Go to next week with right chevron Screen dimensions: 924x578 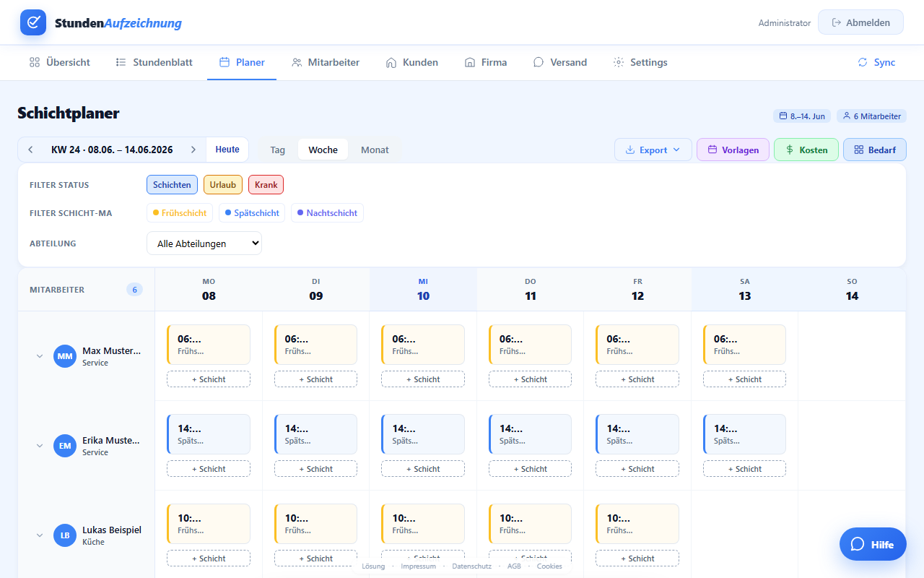click(193, 150)
